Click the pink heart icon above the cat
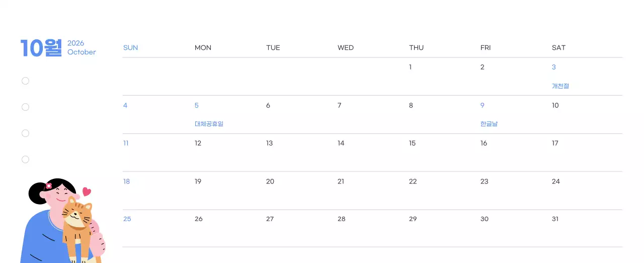Screen dimensions: 644x263 click(x=87, y=191)
